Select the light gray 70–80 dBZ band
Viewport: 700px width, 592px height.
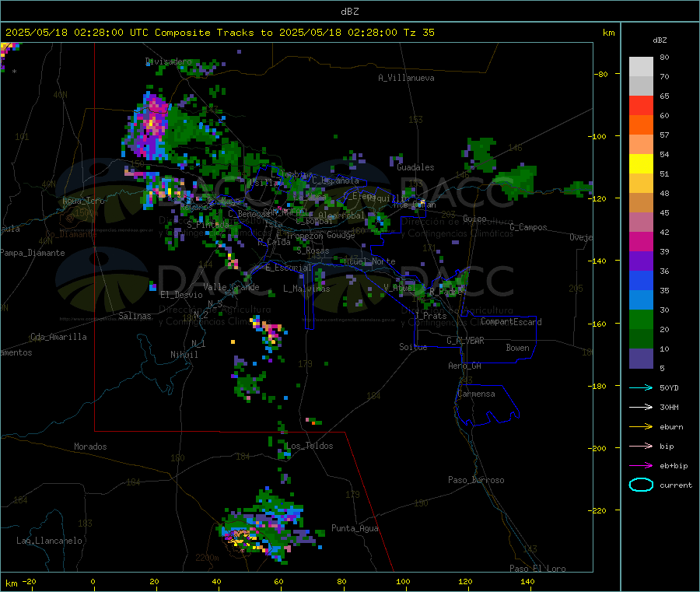[641, 67]
